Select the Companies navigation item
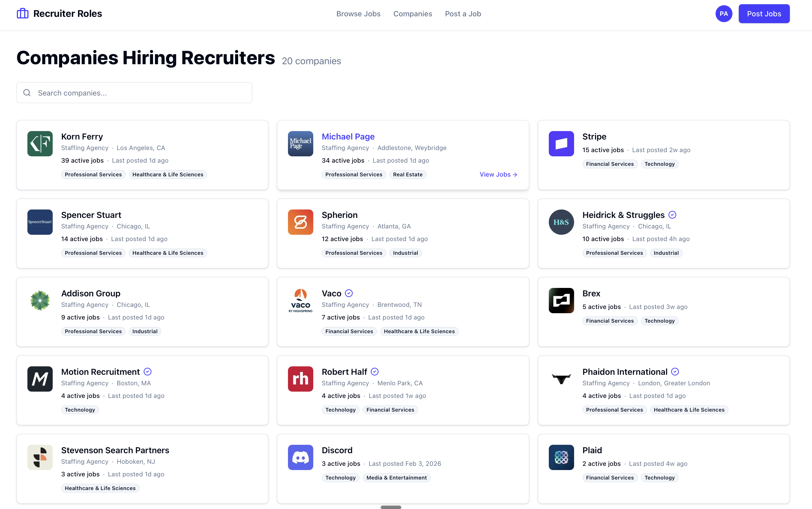Screen dimensions: 812x509 point(413,14)
